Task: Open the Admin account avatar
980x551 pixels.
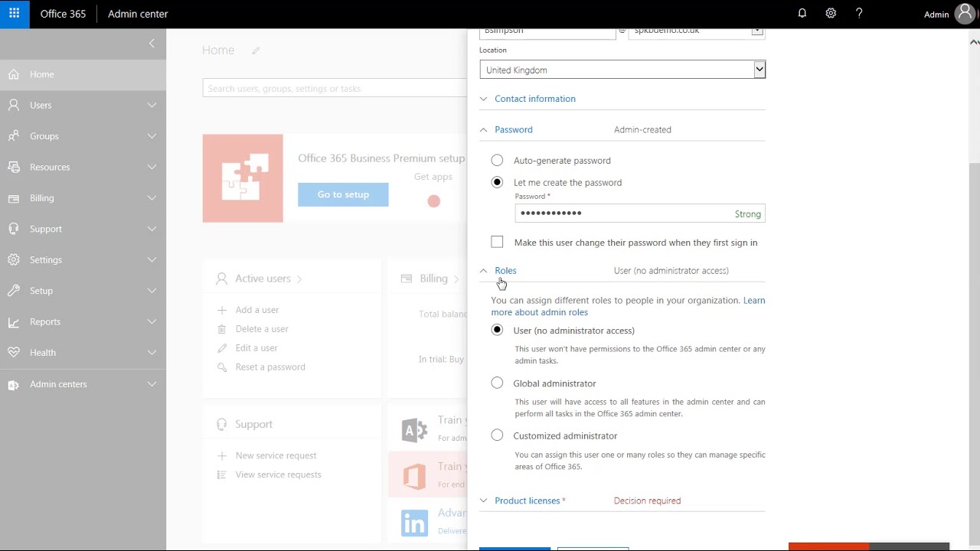Action: pyautogui.click(x=964, y=14)
